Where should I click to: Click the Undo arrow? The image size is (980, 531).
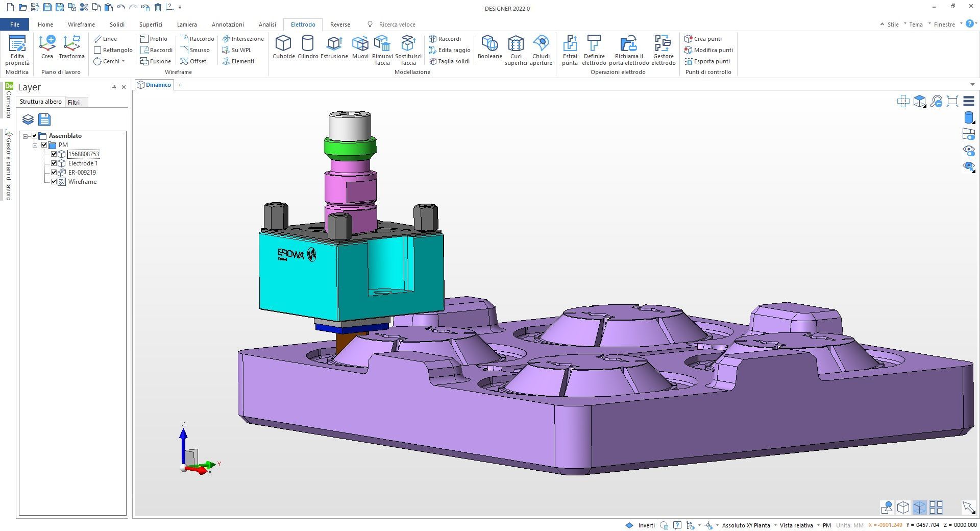[x=121, y=7]
